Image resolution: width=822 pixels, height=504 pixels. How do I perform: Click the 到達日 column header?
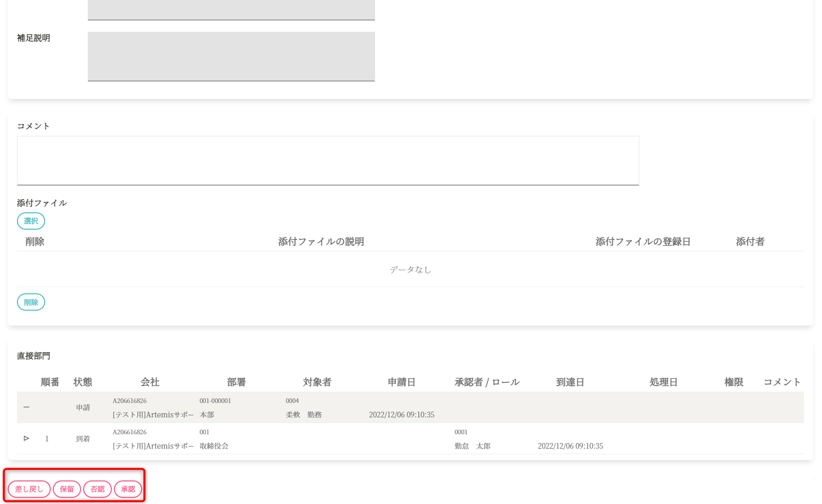(570, 382)
